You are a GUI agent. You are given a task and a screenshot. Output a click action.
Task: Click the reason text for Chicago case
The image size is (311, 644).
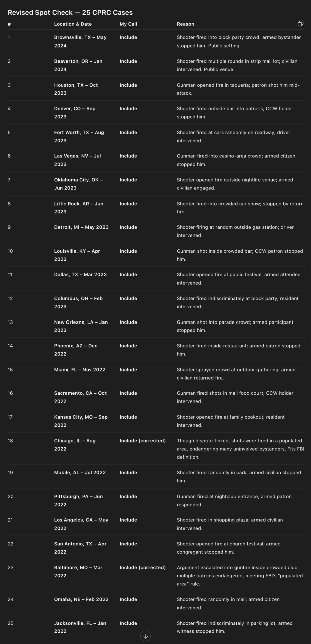[240, 449]
